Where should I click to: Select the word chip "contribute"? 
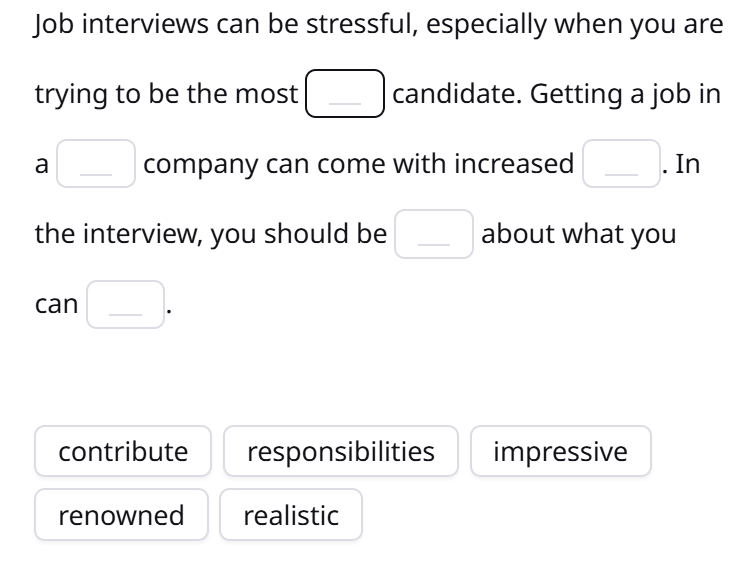(123, 451)
